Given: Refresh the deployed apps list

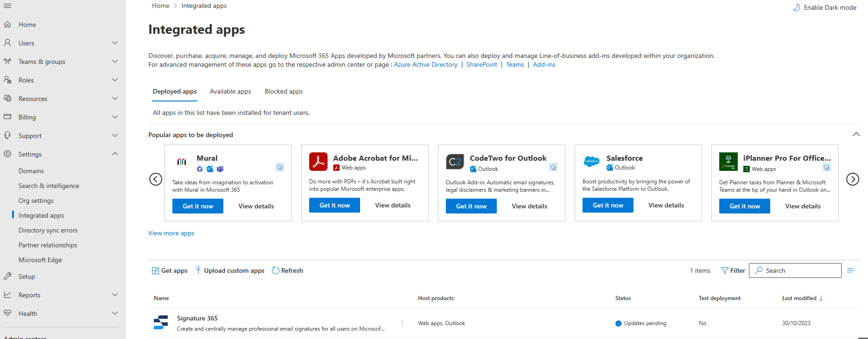Looking at the screenshot, I should click(x=287, y=270).
